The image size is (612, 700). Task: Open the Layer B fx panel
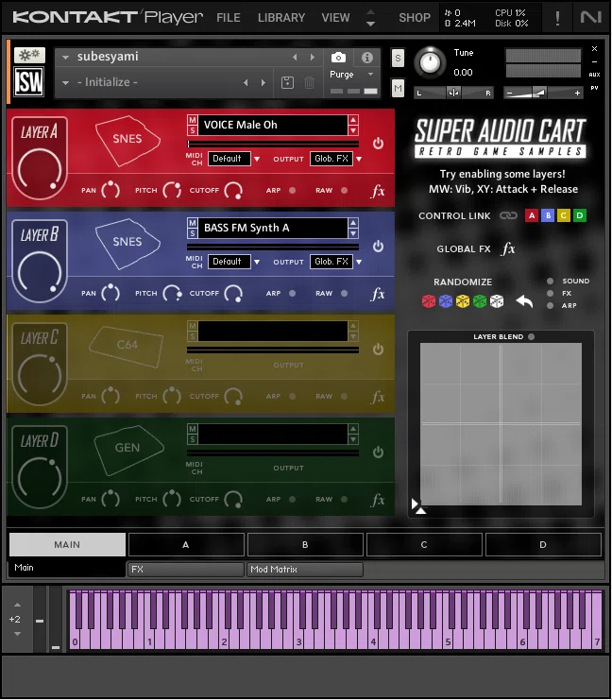click(378, 294)
